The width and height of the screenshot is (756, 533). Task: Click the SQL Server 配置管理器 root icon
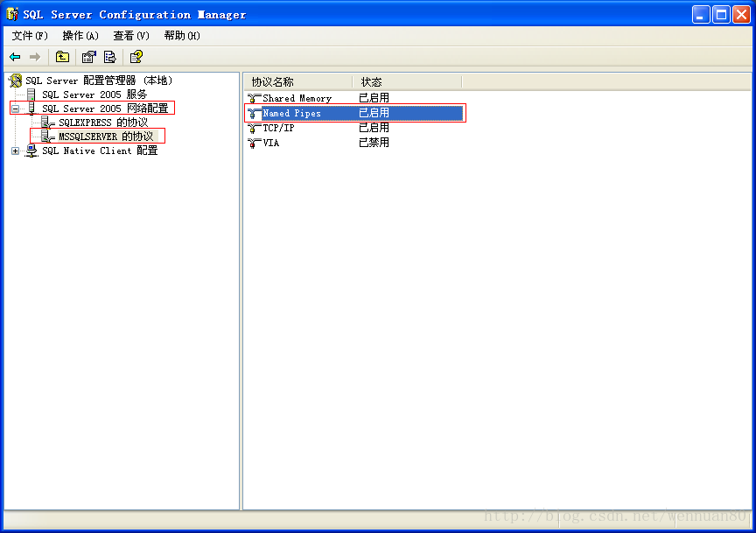click(x=16, y=81)
